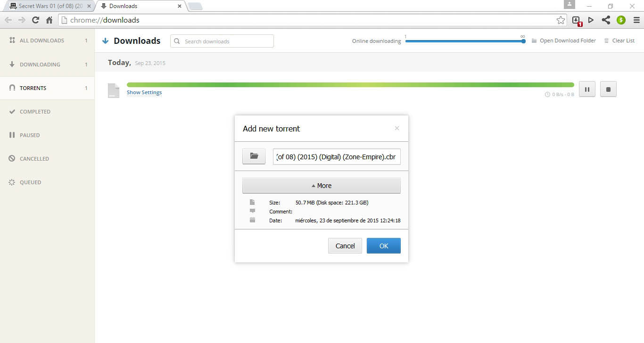Image resolution: width=644 pixels, height=343 pixels.
Task: Click the torrent Date value text
Action: [348, 220]
